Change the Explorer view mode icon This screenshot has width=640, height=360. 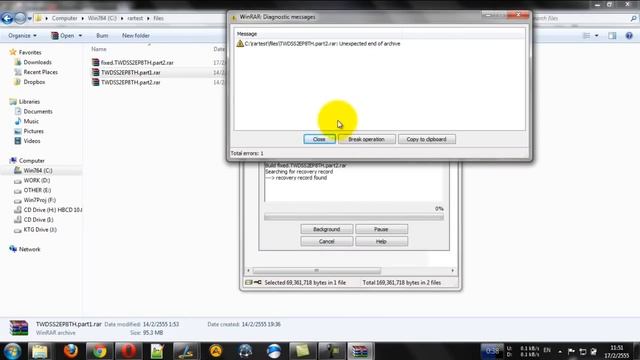coord(587,36)
